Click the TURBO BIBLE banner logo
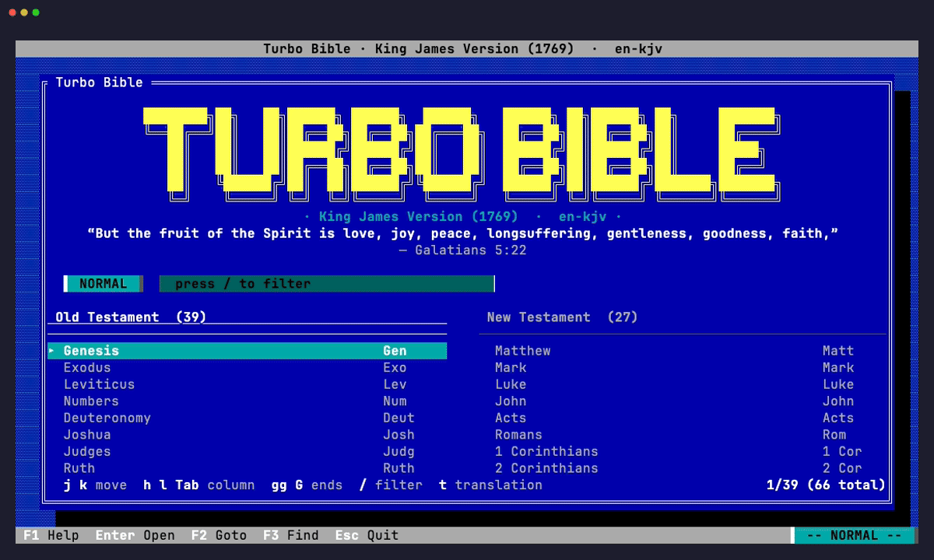934x560 pixels. point(462,153)
